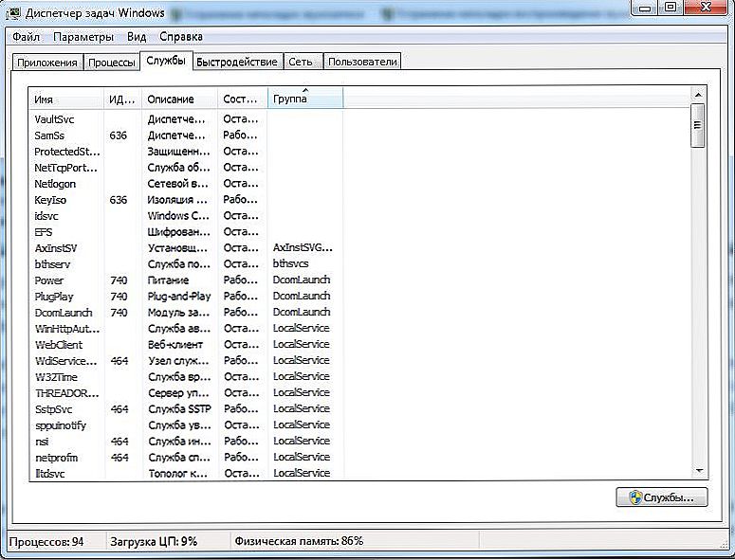Click the Веб-клиент description cell

175,345
